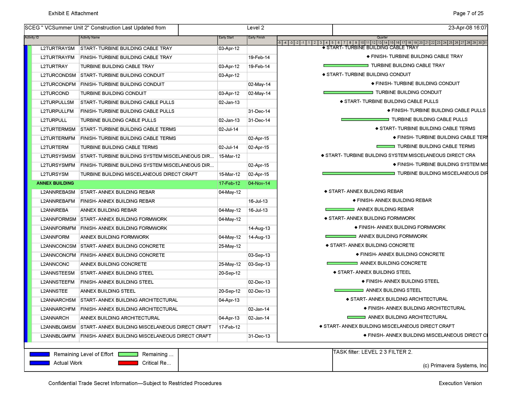Image resolution: width=532 pixels, height=411 pixels.
Task: Click the FINISH- TURBINE BUILDING CABLE TRAY milestone diamond
Action: tap(368, 56)
